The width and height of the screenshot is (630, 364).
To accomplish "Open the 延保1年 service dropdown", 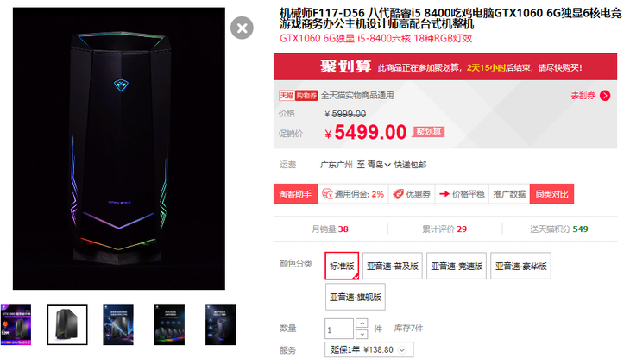I will pos(369,350).
